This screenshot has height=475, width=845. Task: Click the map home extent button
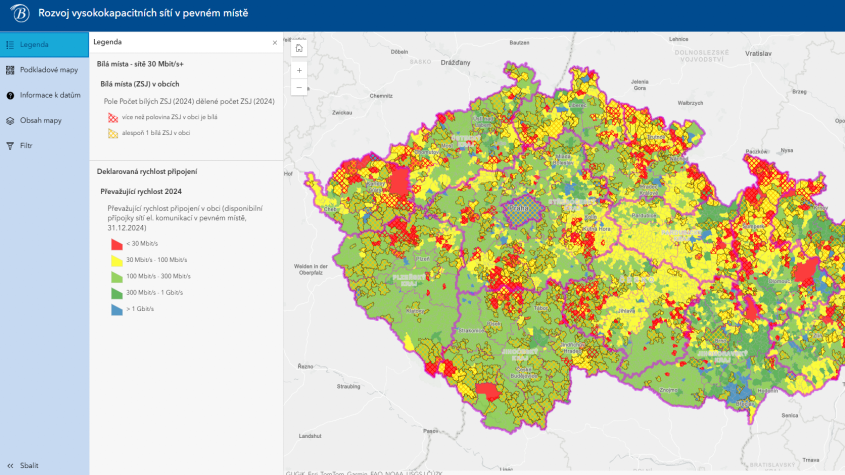pyautogui.click(x=299, y=47)
